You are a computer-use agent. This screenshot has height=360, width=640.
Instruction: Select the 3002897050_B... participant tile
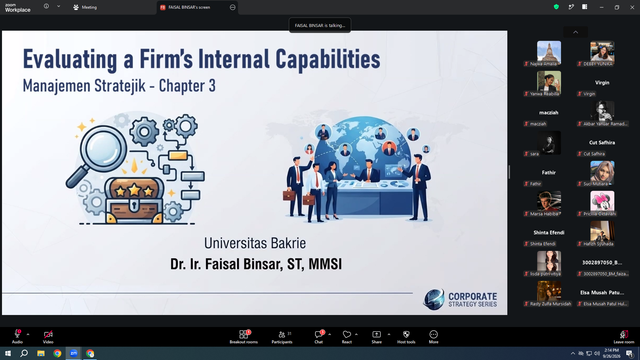click(602, 264)
